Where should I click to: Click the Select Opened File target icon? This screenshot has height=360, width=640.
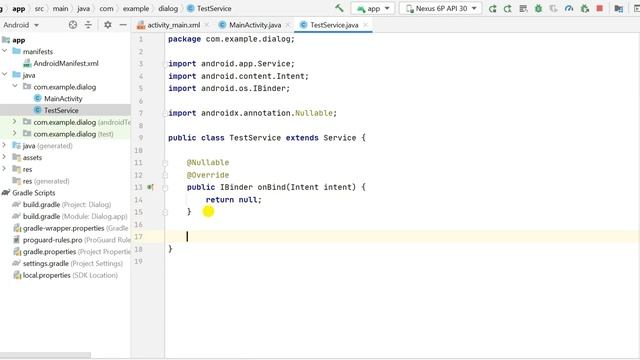[x=73, y=25]
